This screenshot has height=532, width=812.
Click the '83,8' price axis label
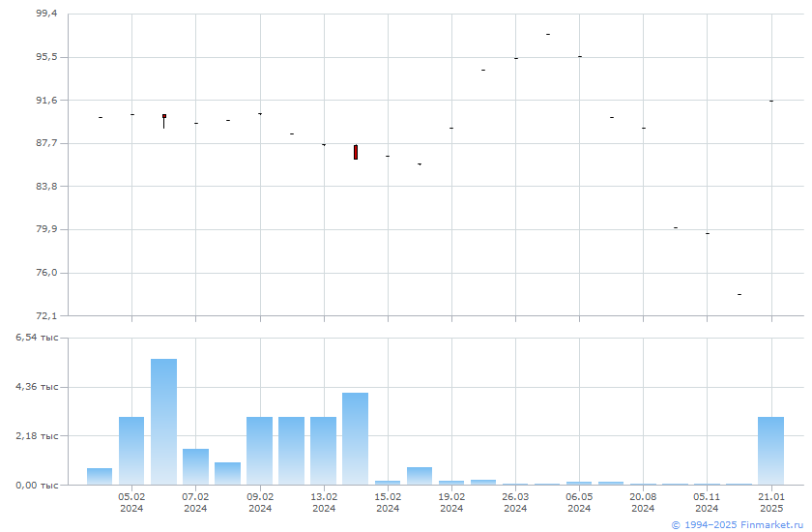46,186
